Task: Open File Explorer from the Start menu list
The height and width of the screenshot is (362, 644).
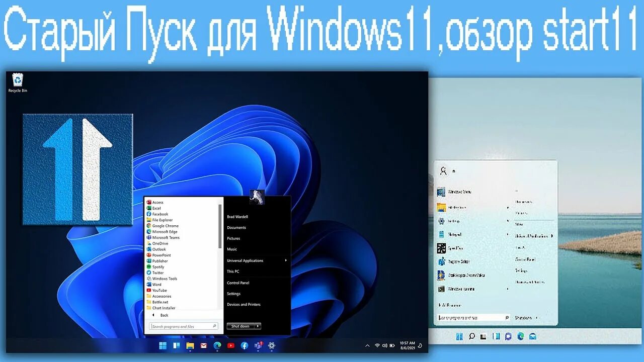Action: 159,220
